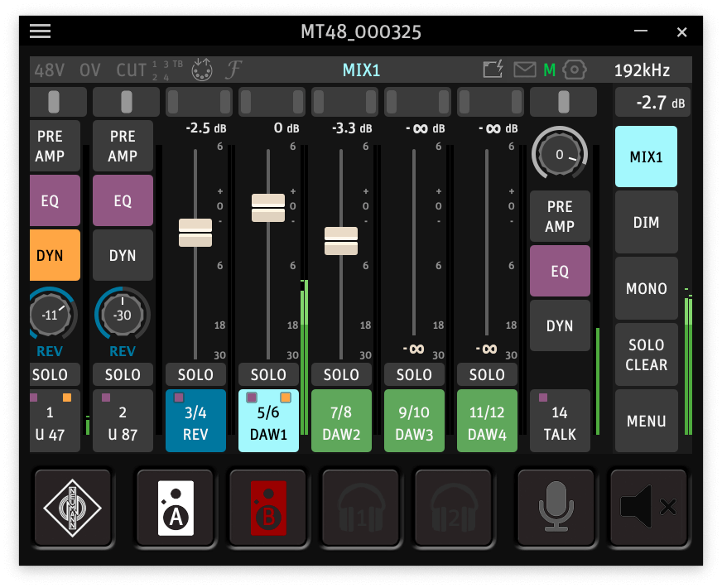The width and height of the screenshot is (722, 588).
Task: Select the MIX1 button in the right panel
Action: pos(646,157)
